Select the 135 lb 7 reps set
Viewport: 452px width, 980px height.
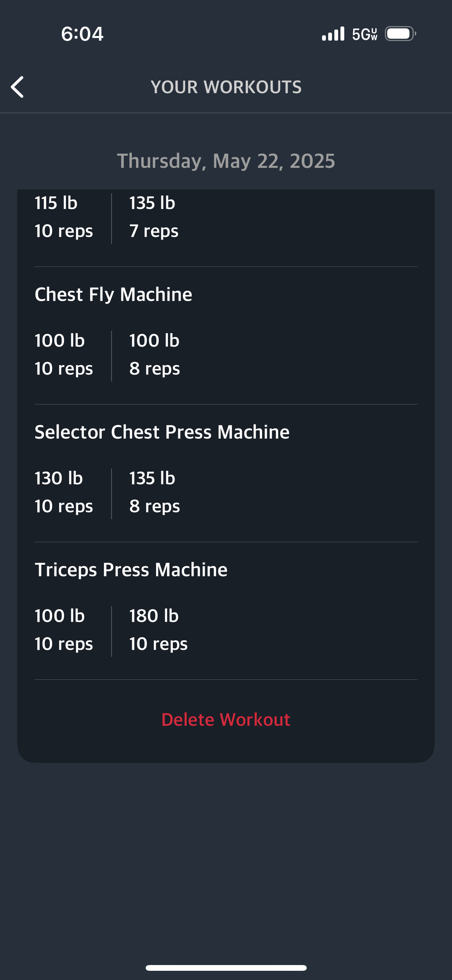(154, 217)
